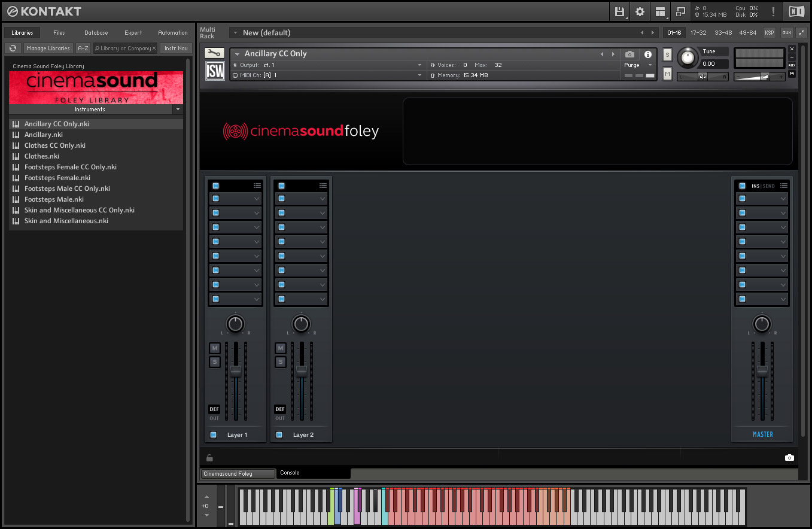Mute Layer 2 with its M button
This screenshot has height=529, width=812.
coord(280,348)
